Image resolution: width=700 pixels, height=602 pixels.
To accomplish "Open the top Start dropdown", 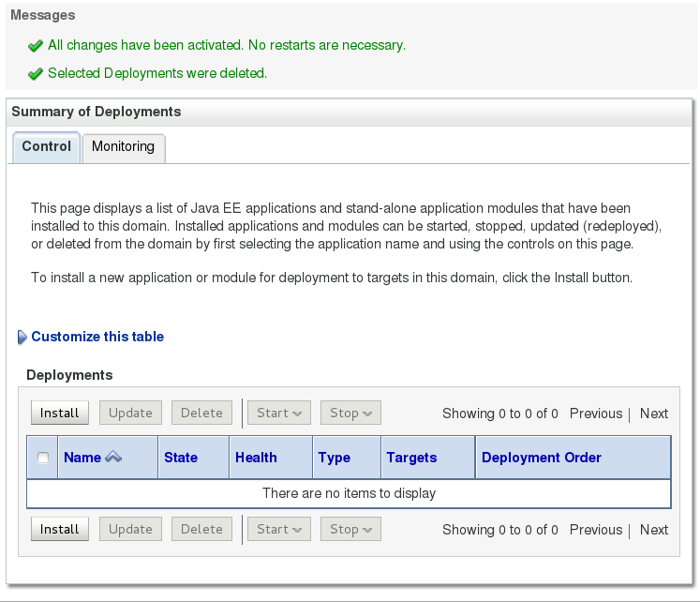I will coord(278,413).
